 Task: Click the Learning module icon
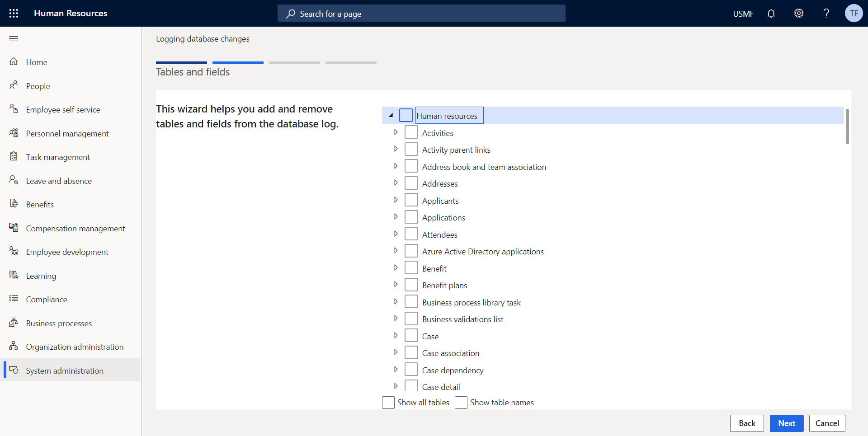[x=14, y=275]
